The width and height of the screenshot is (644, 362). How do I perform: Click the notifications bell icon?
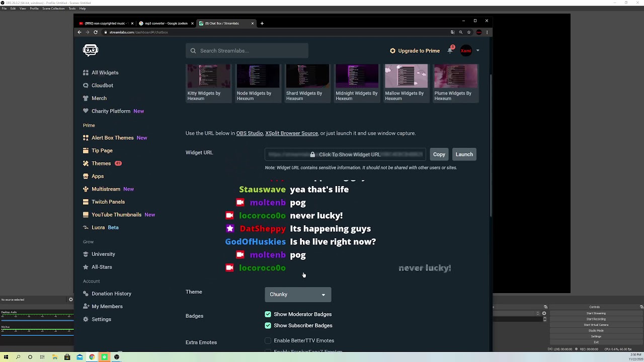pos(450,51)
